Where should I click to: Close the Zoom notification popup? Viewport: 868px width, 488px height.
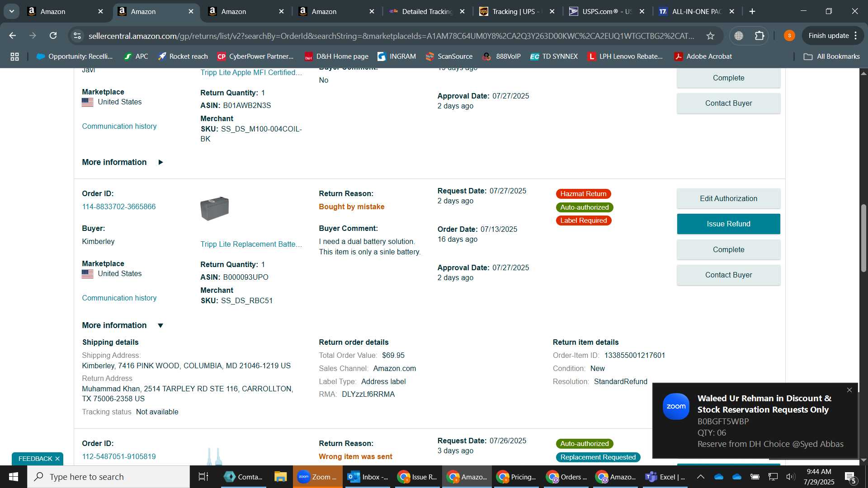coord(849,390)
